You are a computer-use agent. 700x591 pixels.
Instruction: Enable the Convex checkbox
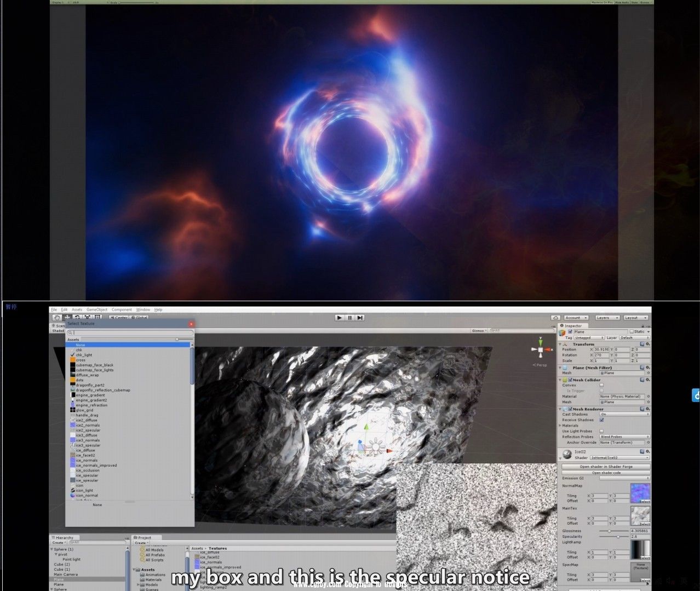[x=601, y=385]
